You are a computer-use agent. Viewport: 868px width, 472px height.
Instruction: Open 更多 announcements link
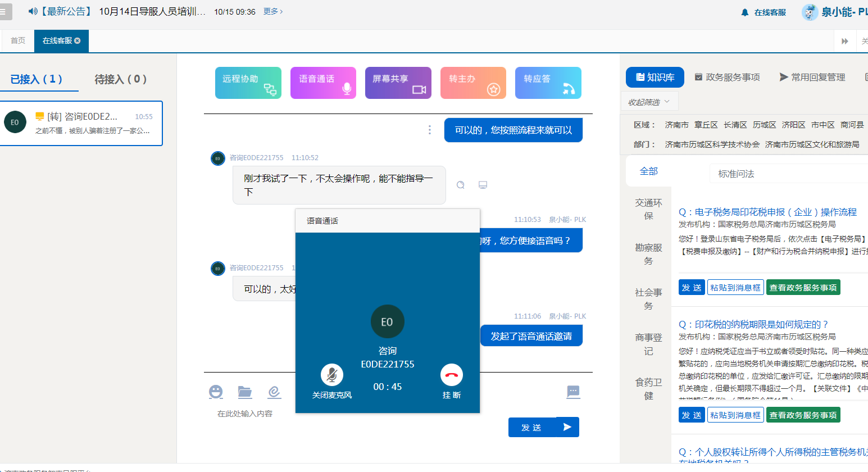click(x=273, y=11)
